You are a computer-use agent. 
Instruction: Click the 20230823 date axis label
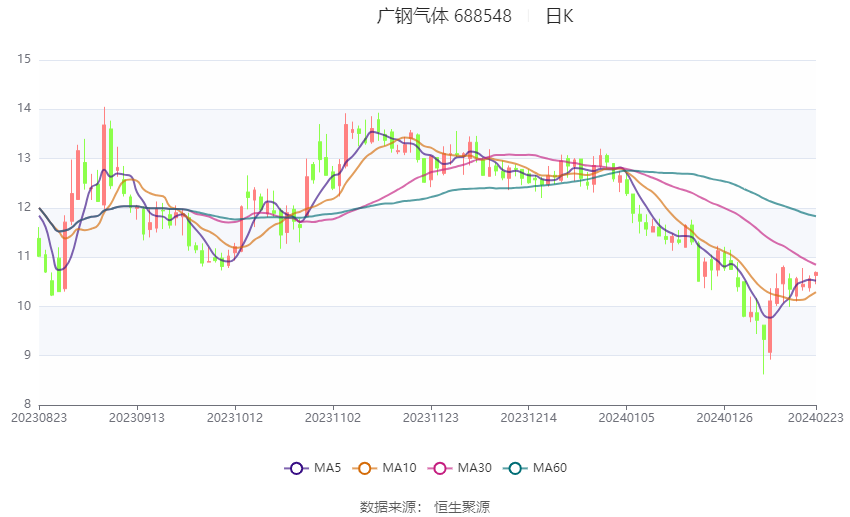point(39,418)
